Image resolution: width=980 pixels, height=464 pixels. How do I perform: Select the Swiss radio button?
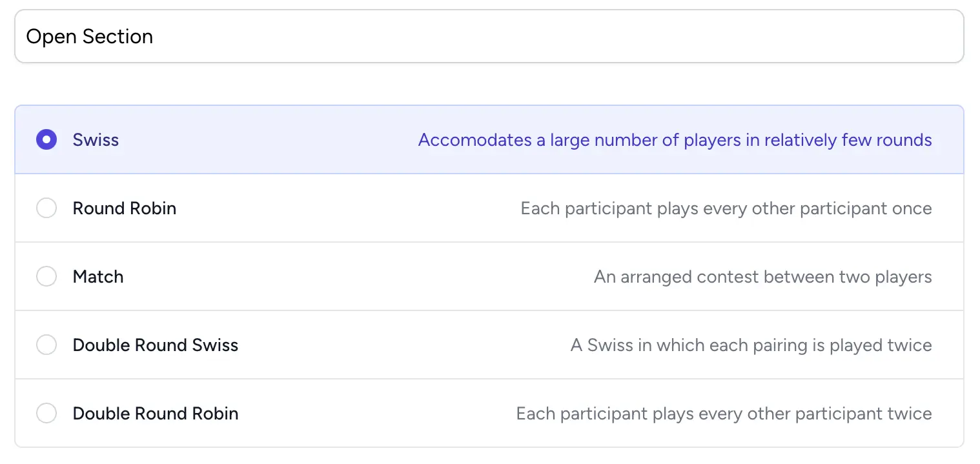click(46, 139)
